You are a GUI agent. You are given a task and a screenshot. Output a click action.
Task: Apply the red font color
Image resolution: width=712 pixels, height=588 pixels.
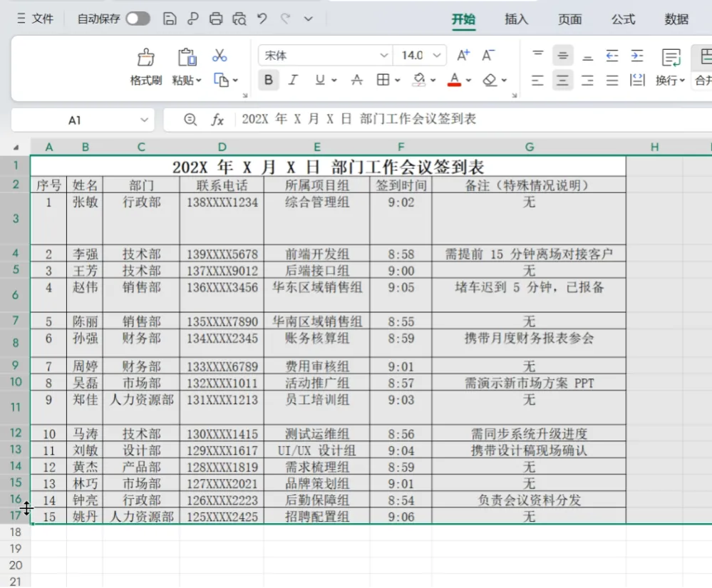(x=454, y=81)
